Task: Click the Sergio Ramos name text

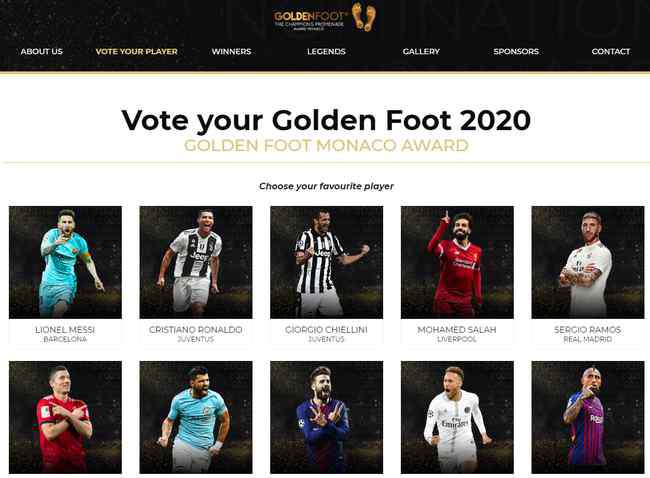Action: (587, 330)
